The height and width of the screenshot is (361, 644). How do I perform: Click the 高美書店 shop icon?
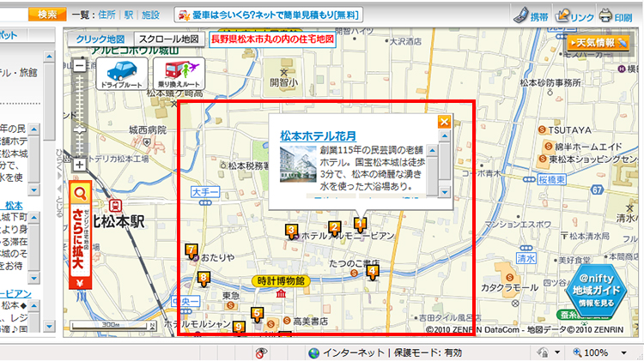287,321
